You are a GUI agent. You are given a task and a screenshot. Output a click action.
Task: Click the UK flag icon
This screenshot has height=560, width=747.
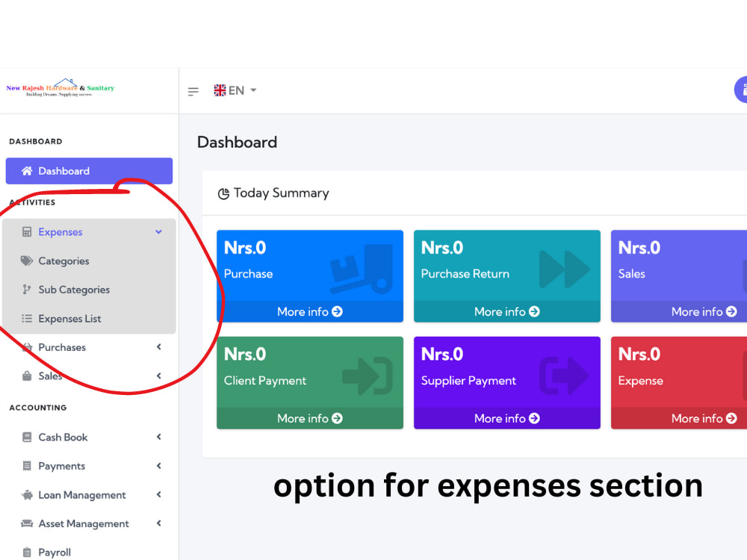pyautogui.click(x=220, y=90)
